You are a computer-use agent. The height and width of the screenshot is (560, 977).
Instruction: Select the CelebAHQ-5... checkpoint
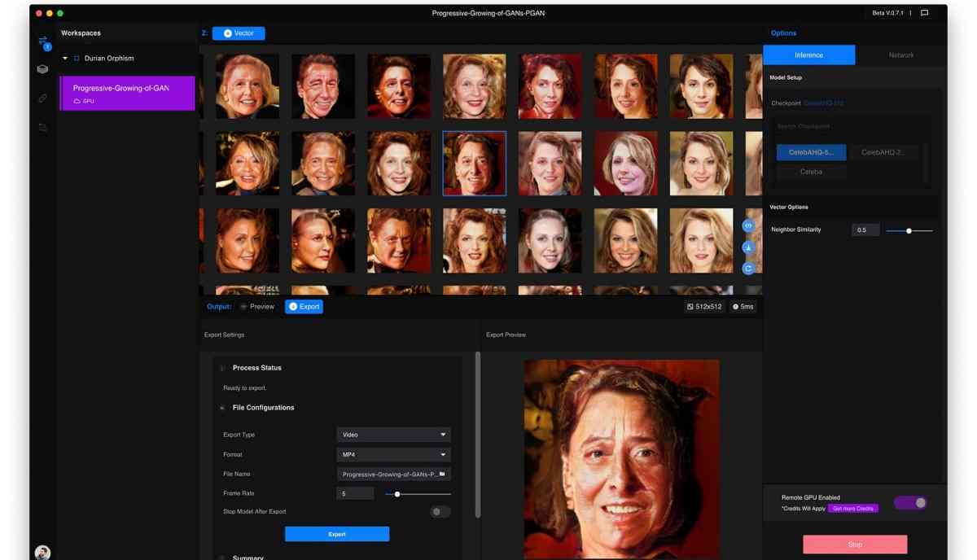pyautogui.click(x=811, y=152)
